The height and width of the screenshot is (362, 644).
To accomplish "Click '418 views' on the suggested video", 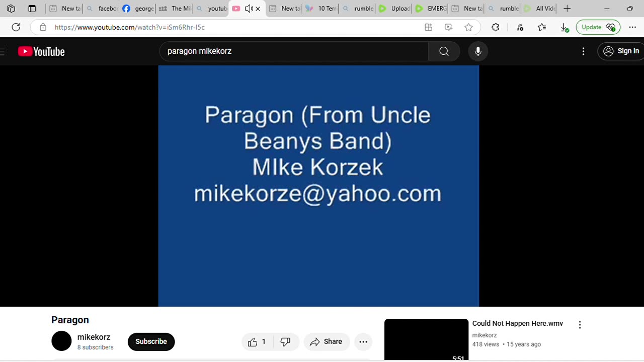I will 486,344.
